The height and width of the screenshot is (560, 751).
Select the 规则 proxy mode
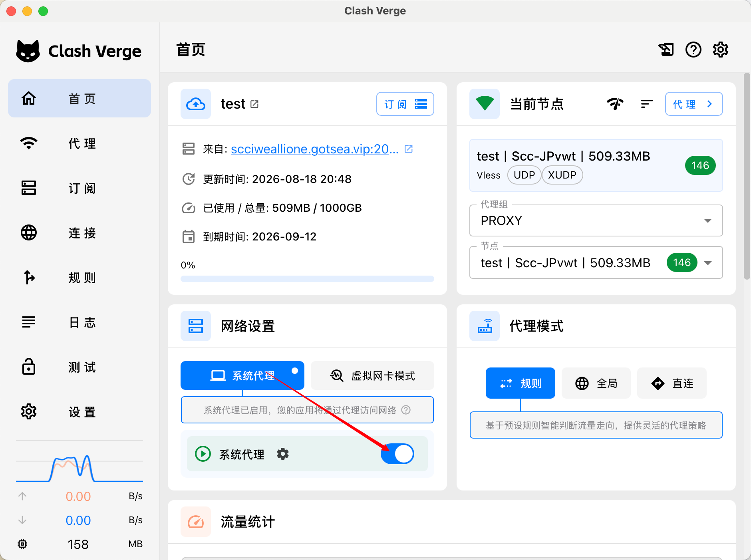521,383
